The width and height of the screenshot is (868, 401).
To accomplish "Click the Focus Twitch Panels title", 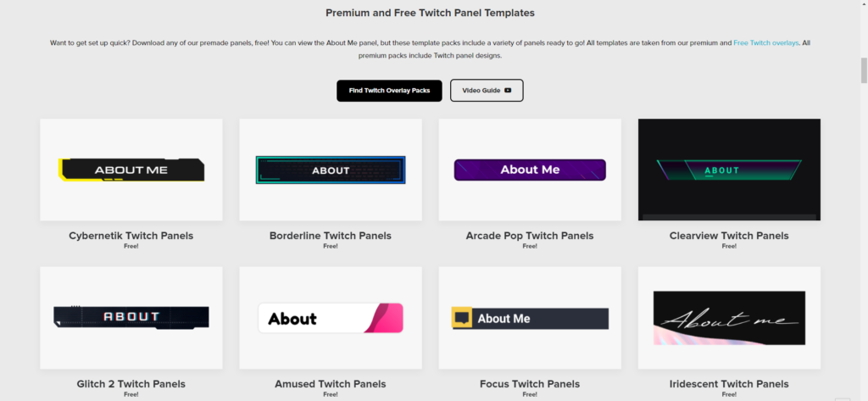I will click(530, 384).
